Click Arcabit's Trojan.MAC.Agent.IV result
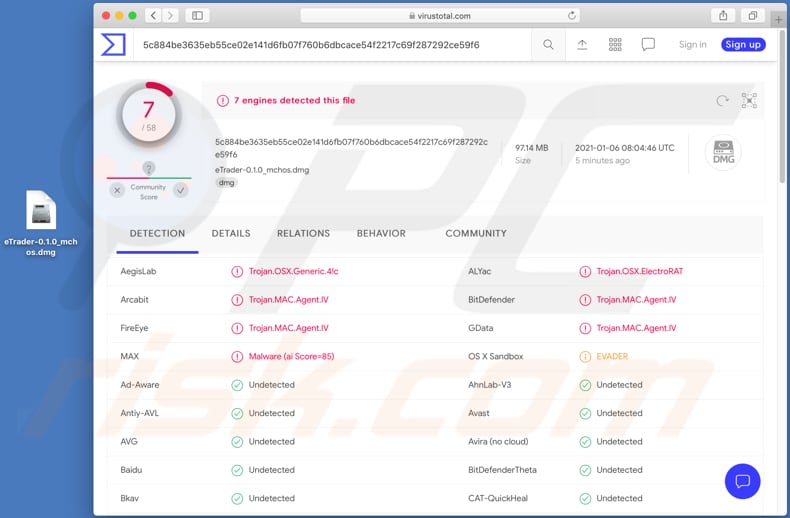The height and width of the screenshot is (518, 790). (288, 299)
